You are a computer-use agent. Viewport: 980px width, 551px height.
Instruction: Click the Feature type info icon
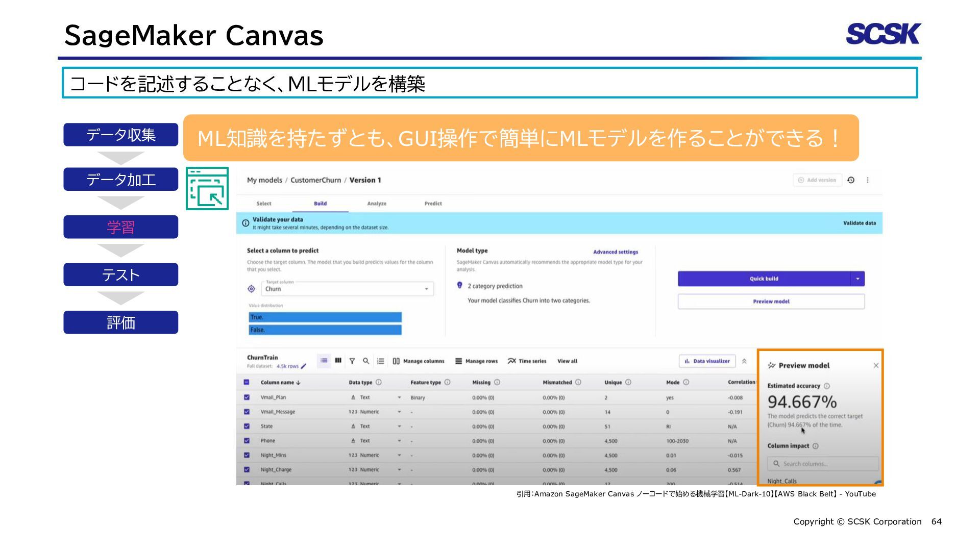click(x=447, y=382)
